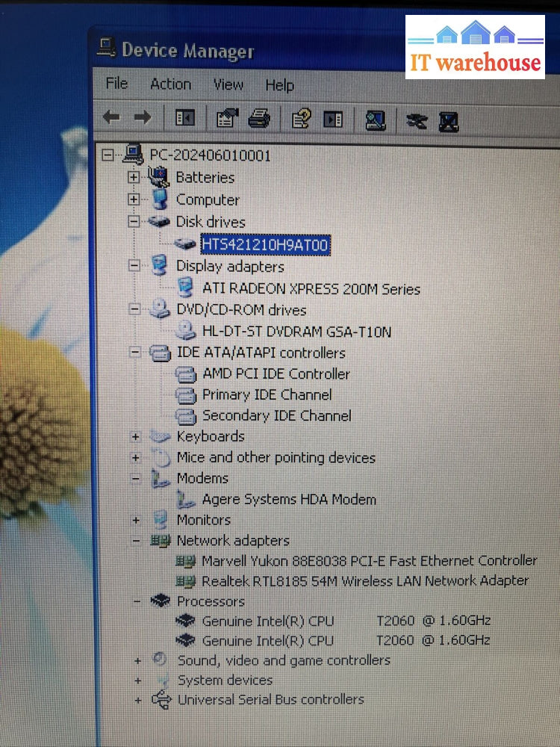Screen dimensions: 560x747
Task: Collapse the Disk drives category
Action: point(134,222)
